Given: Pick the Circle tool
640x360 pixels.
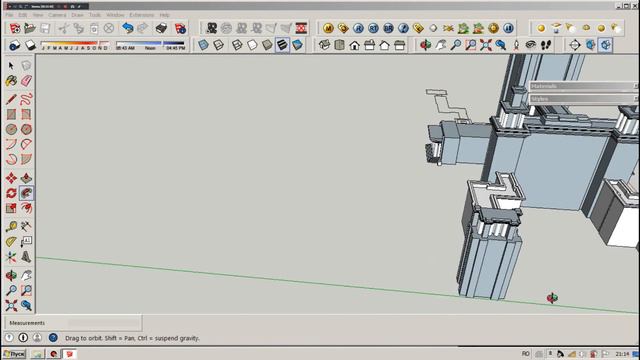Looking at the screenshot, I should pyautogui.click(x=11, y=129).
